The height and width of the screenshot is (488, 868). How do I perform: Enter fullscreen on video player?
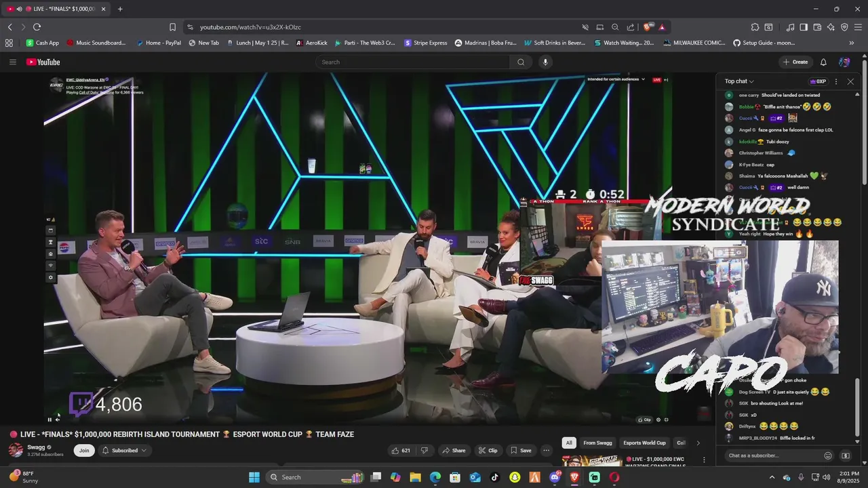tap(666, 420)
